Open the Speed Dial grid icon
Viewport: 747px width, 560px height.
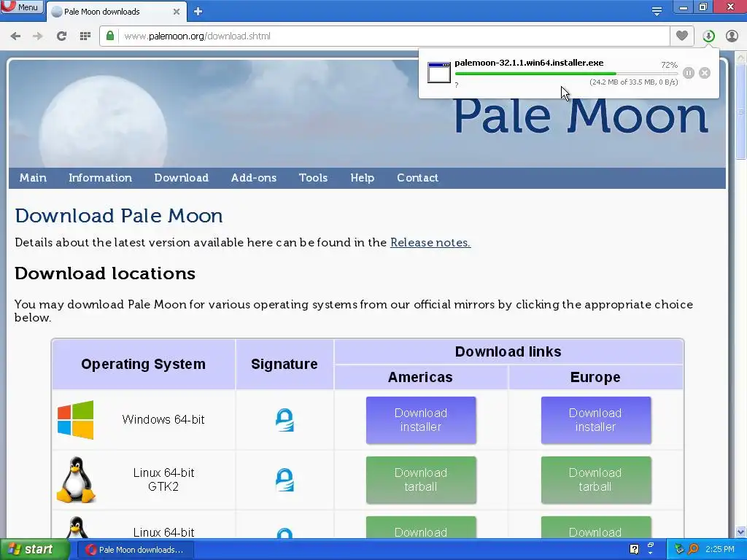tap(85, 36)
